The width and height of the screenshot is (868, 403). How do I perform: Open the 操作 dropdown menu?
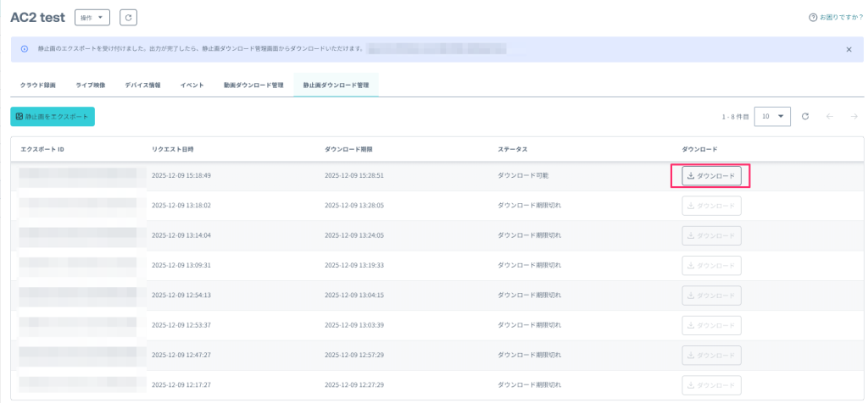(92, 17)
